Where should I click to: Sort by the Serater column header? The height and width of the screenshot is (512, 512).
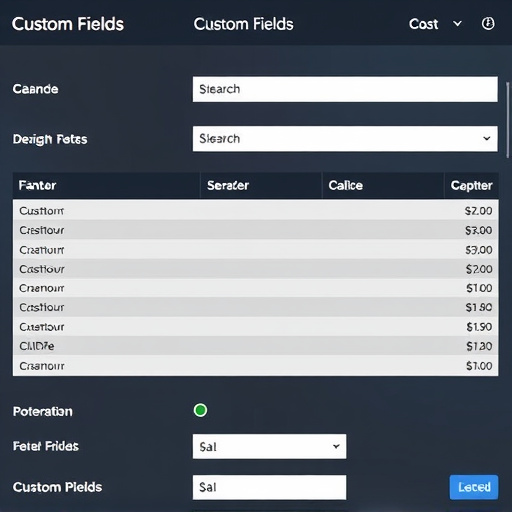(x=261, y=185)
